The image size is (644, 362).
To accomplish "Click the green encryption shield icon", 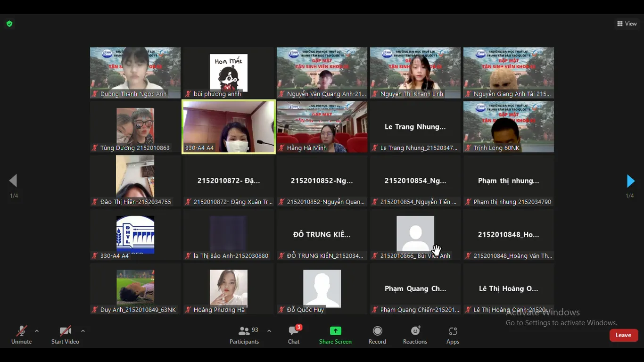I will click(x=9, y=24).
